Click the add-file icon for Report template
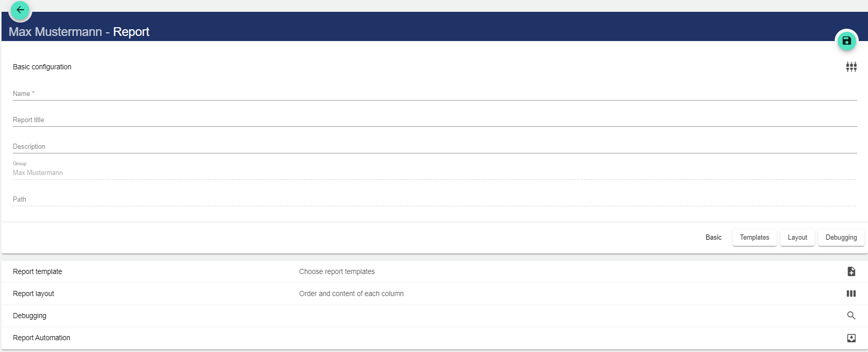 pos(851,271)
